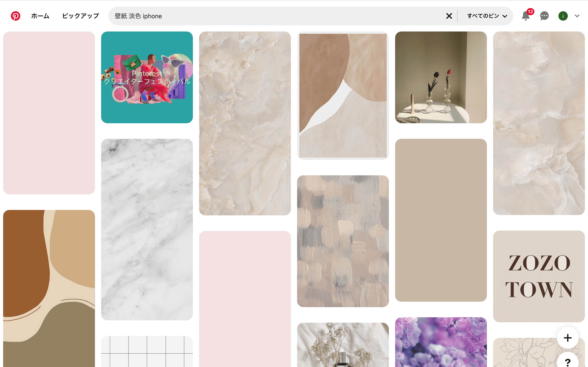The height and width of the screenshot is (367, 588).
Task: Expand the 'すべてのピン' dropdown
Action: (x=486, y=16)
